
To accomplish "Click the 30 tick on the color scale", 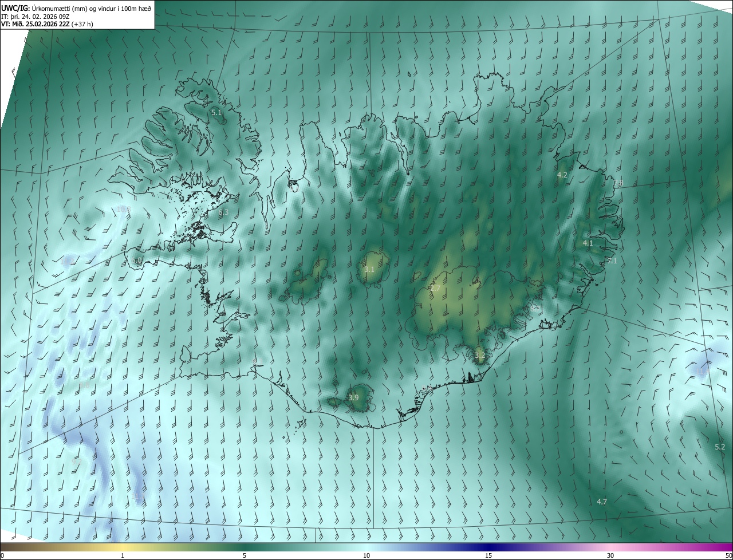I will click(610, 555).
